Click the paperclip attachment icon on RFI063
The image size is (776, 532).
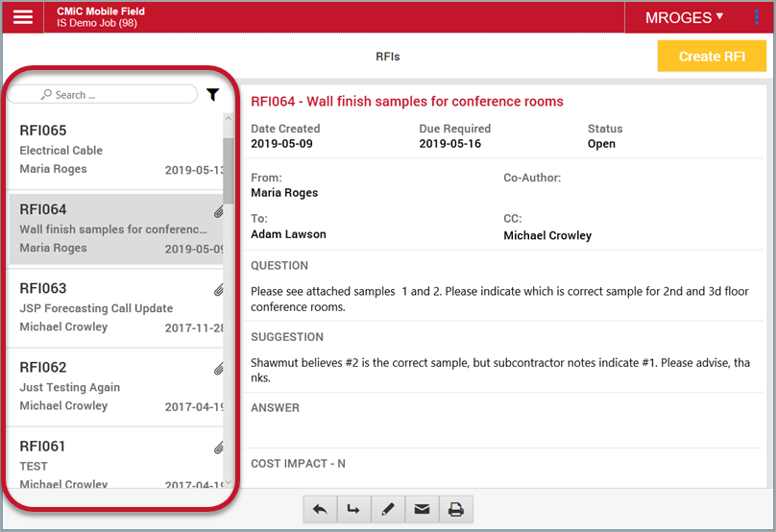point(218,290)
